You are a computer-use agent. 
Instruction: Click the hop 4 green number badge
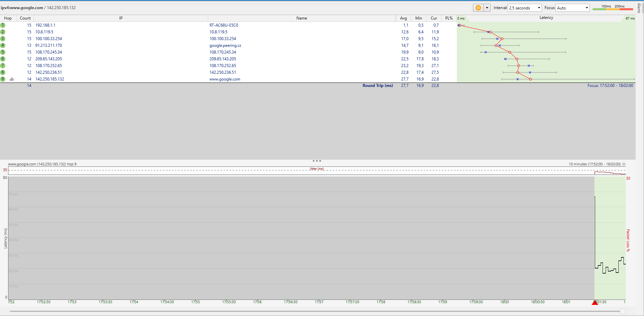(3, 45)
